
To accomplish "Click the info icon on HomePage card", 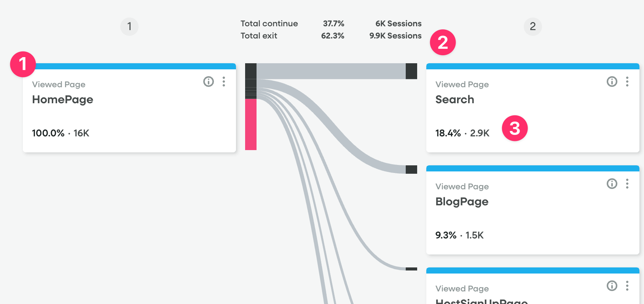I will (209, 82).
